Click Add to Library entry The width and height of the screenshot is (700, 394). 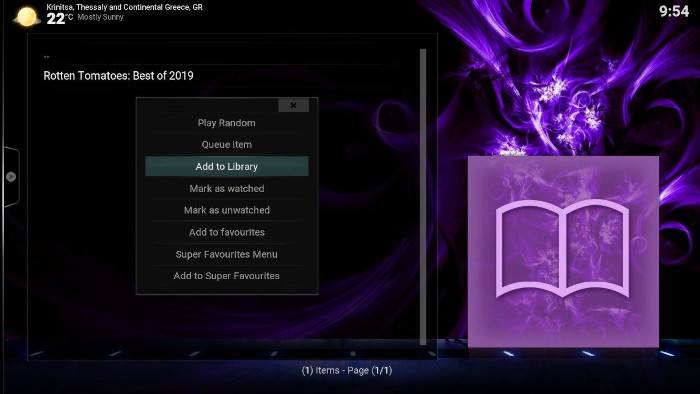click(226, 166)
